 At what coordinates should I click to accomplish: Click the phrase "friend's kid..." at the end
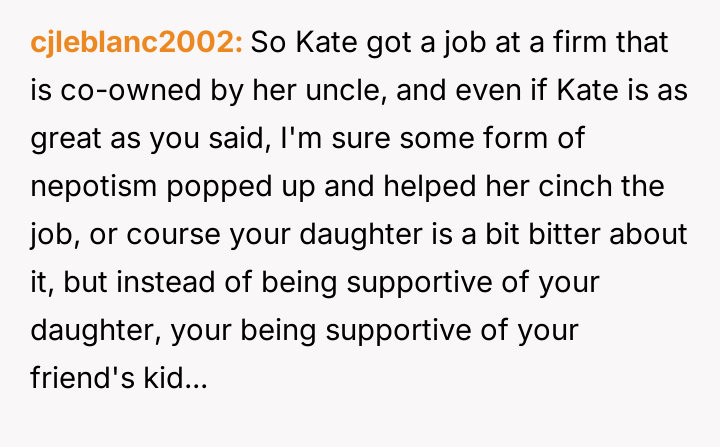coord(119,380)
